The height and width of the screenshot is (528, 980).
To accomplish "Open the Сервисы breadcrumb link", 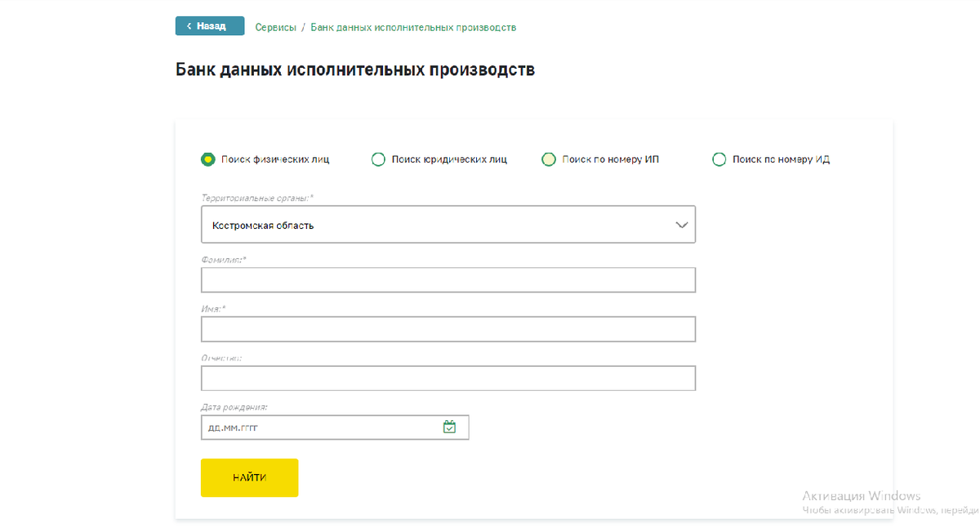I will (276, 27).
